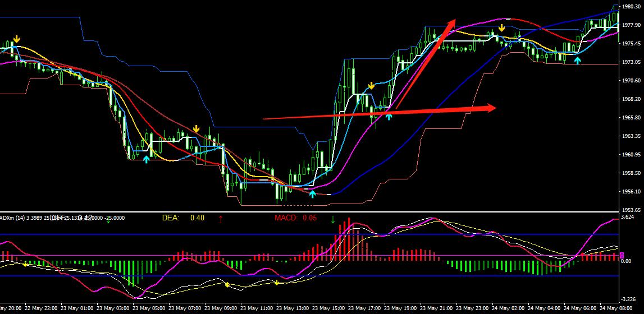Select the cyan buy arrow below the 23 May 05:00 candles
The width and height of the screenshot is (644, 314).
point(147,159)
